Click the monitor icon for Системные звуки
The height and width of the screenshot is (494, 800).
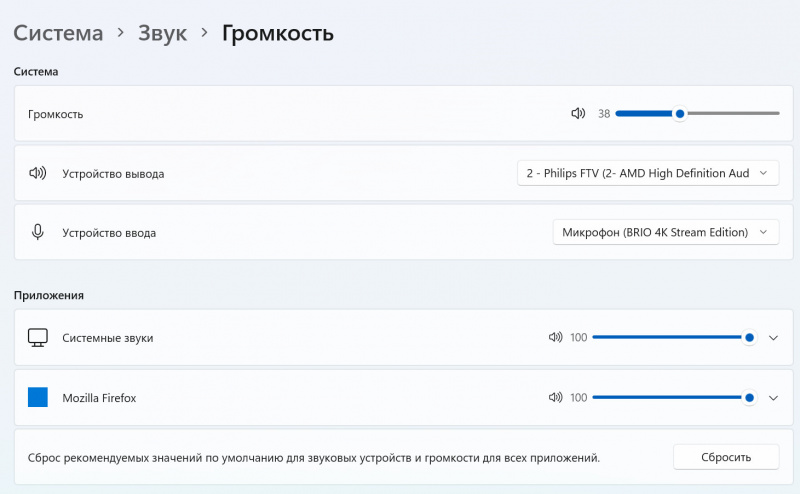pos(38,338)
